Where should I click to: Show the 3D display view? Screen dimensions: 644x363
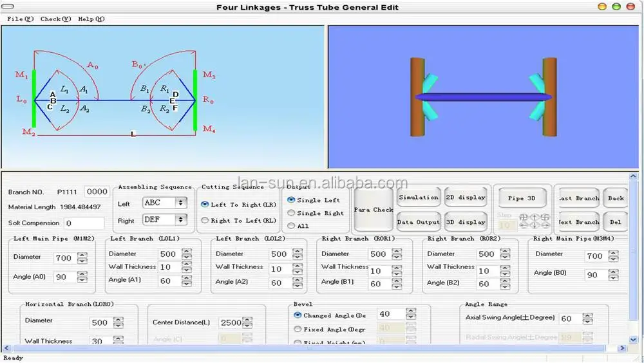pos(466,222)
